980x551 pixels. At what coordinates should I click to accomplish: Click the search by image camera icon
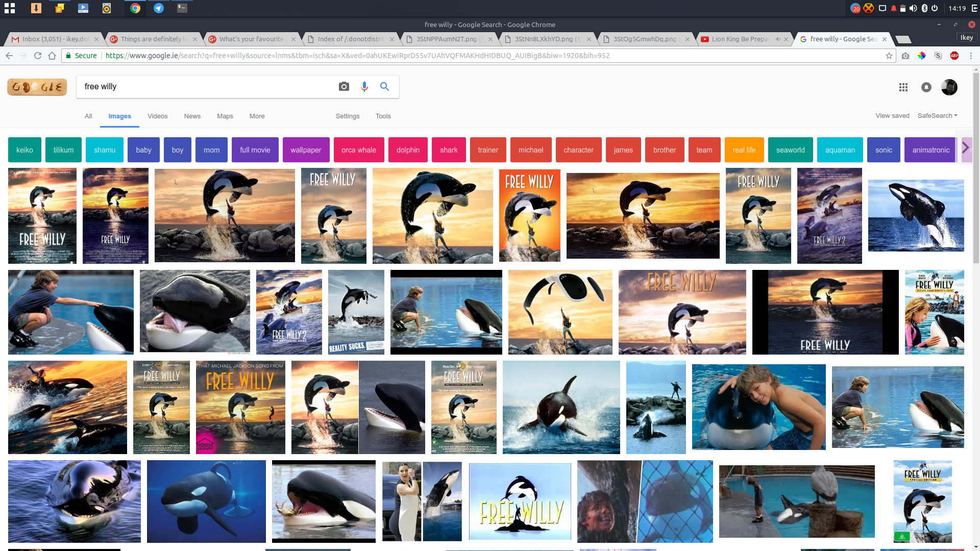click(x=344, y=87)
